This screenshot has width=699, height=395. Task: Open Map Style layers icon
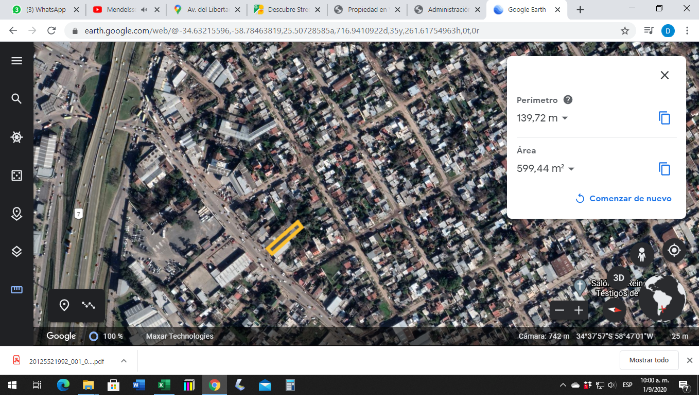[16, 251]
